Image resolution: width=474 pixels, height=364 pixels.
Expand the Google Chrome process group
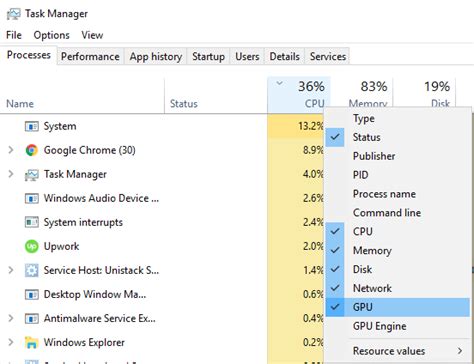[11, 150]
